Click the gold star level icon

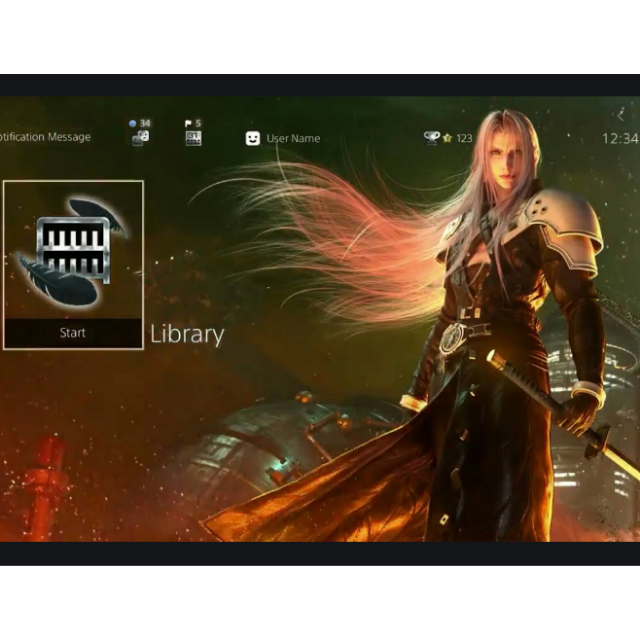pyautogui.click(x=447, y=138)
